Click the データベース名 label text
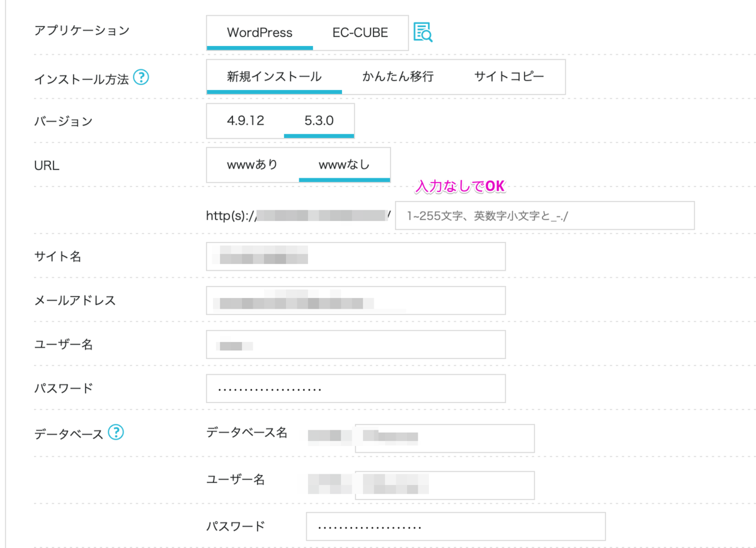The height and width of the screenshot is (548, 756). pyautogui.click(x=246, y=432)
